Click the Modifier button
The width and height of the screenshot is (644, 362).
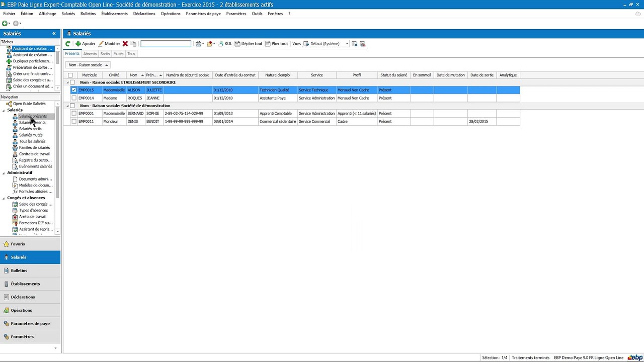[x=109, y=44]
